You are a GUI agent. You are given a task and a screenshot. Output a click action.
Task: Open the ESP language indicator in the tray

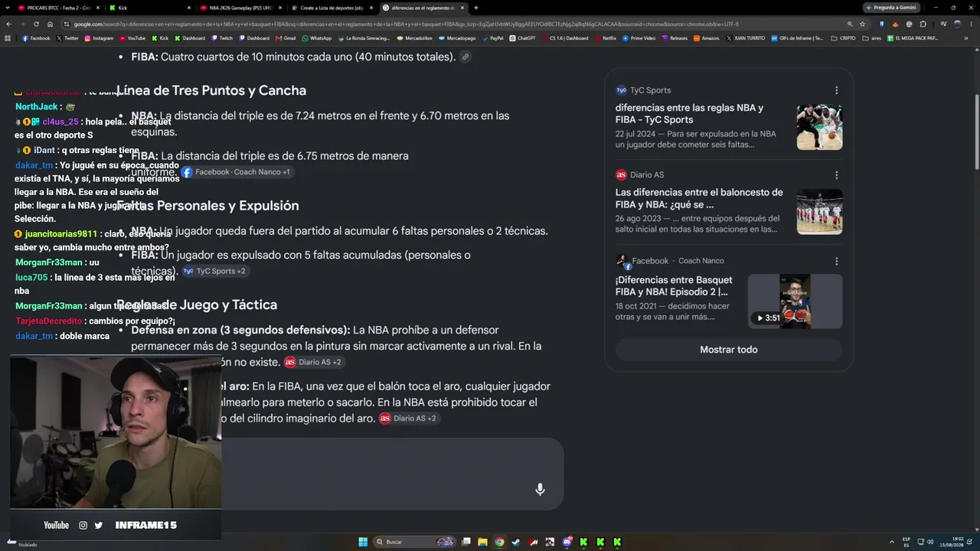coord(906,542)
